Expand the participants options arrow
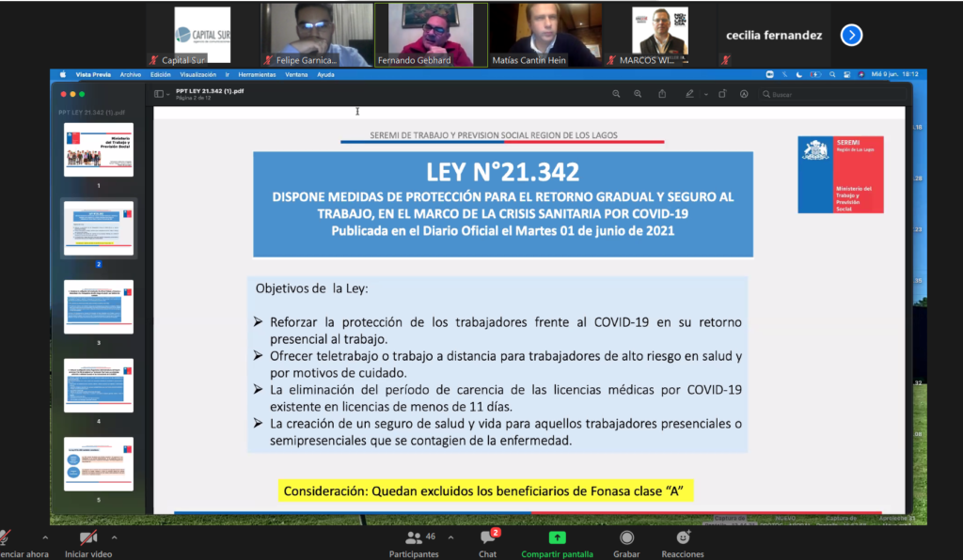 [x=450, y=537]
